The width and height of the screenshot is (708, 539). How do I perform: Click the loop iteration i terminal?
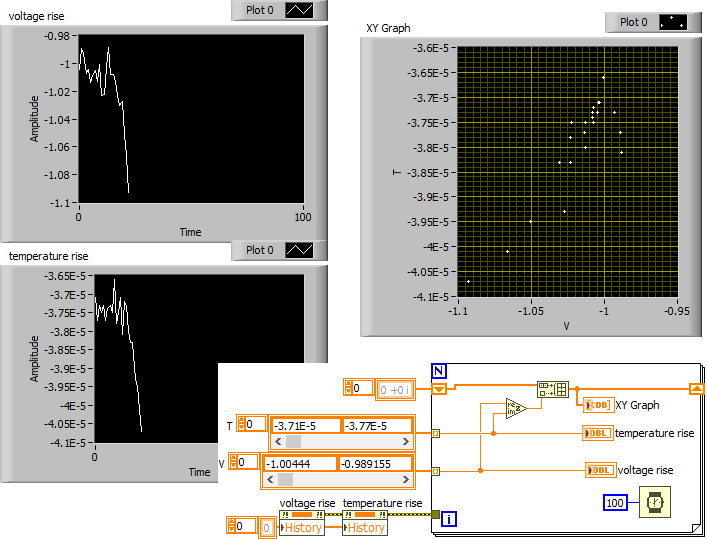[449, 519]
